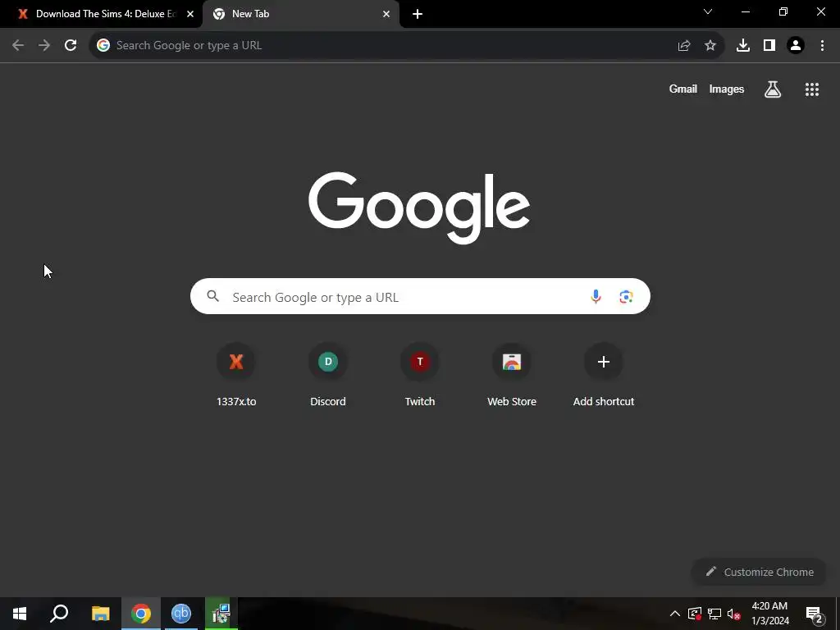Switch to Download The Sims 4 tab
This screenshot has height=630, width=840.
[x=101, y=15]
